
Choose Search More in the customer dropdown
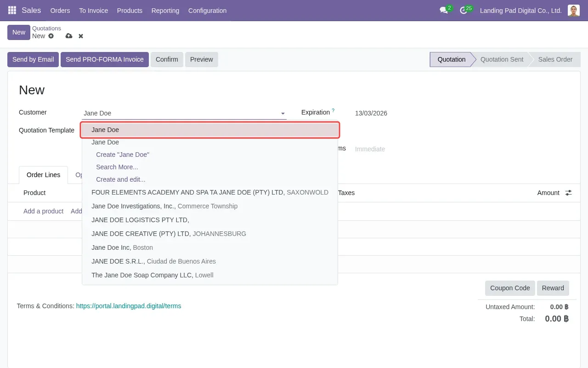click(x=117, y=167)
